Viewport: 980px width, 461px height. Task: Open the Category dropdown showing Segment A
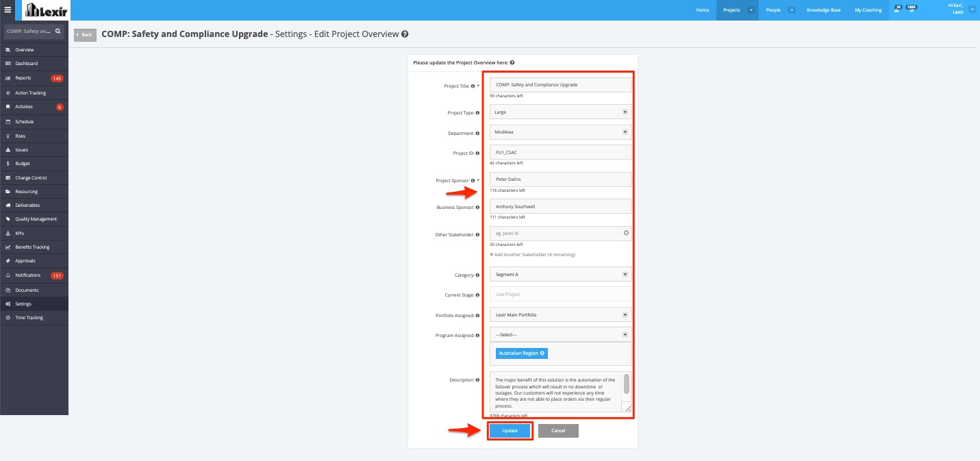click(x=561, y=275)
